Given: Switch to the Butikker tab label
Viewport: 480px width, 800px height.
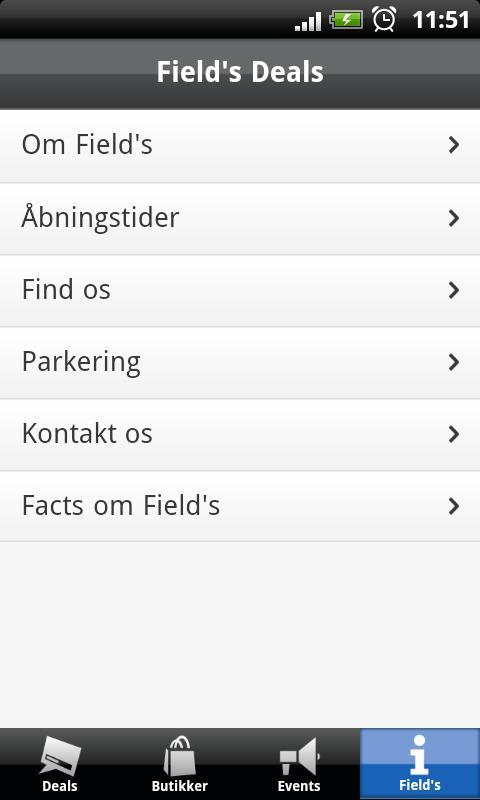Looking at the screenshot, I should (180, 786).
